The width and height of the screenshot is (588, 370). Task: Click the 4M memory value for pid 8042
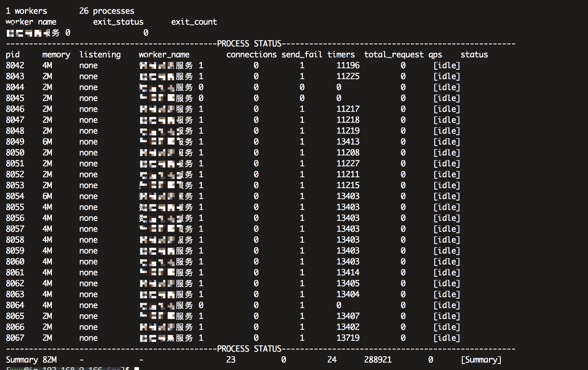(47, 65)
